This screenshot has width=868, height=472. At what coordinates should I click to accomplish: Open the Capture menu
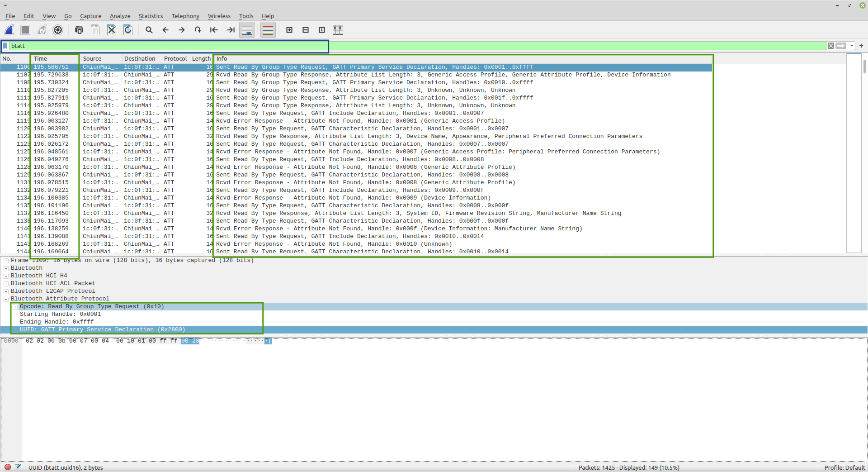[x=90, y=16]
